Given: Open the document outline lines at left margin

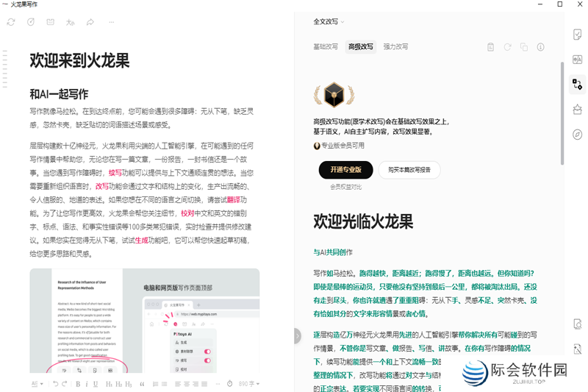Looking at the screenshot, I should tap(5, 69).
